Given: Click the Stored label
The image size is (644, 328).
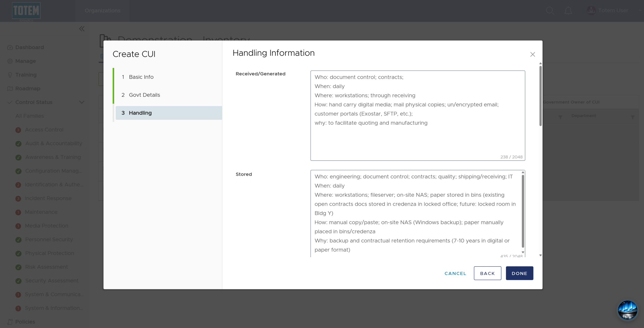Looking at the screenshot, I should [x=244, y=174].
